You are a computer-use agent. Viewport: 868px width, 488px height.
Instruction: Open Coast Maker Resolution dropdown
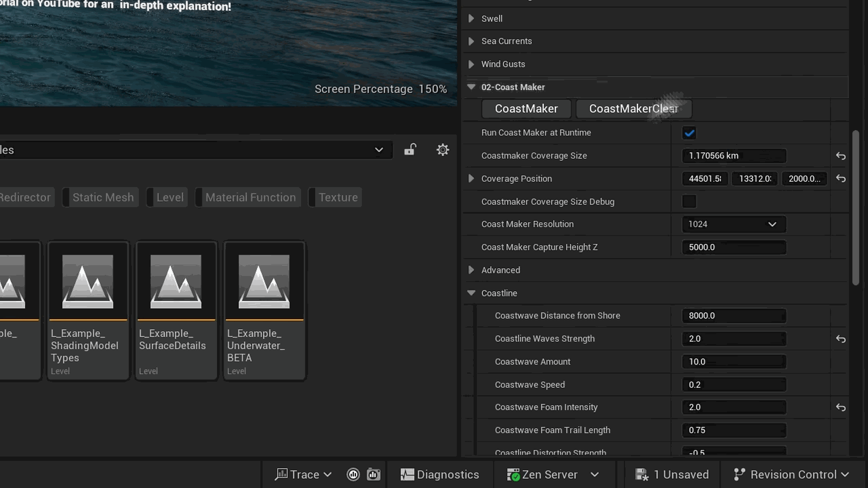pos(733,224)
